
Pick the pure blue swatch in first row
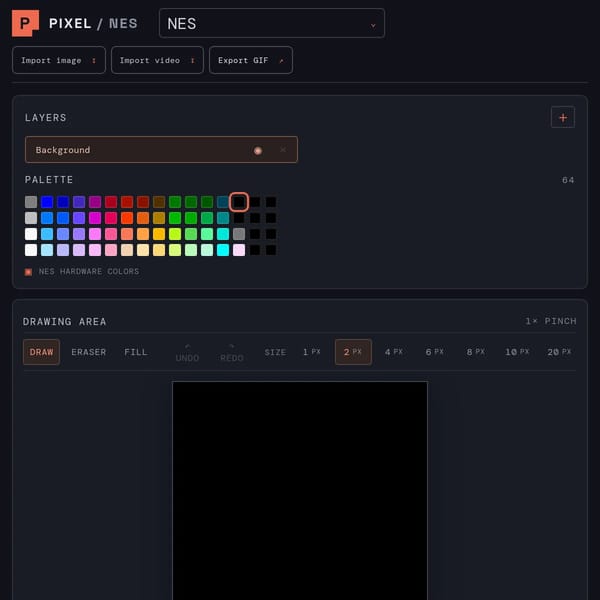click(47, 202)
